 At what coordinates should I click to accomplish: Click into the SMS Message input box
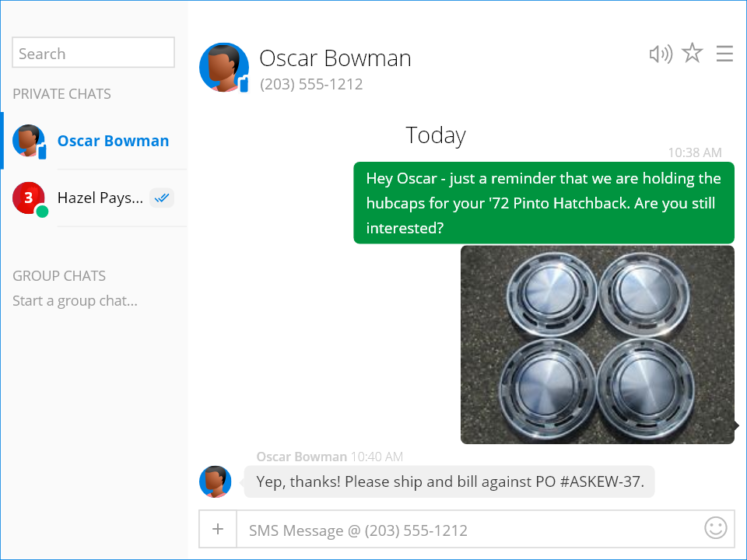coord(467,530)
